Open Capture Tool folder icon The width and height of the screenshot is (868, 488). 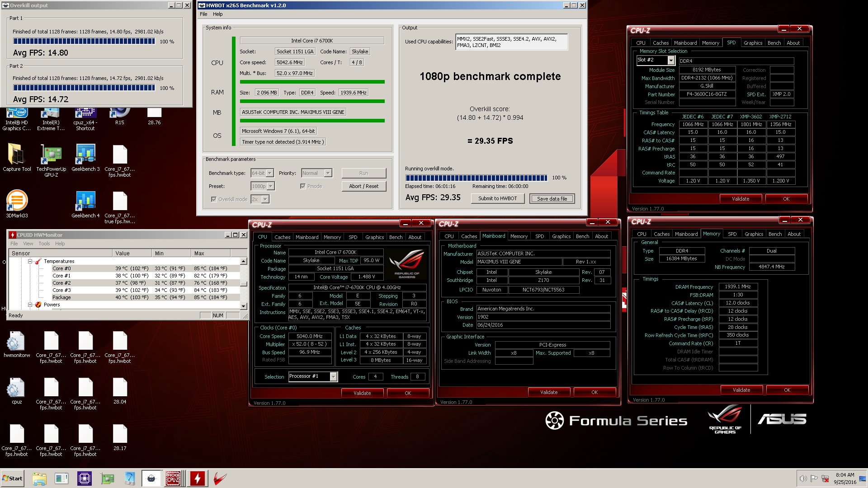tap(17, 158)
